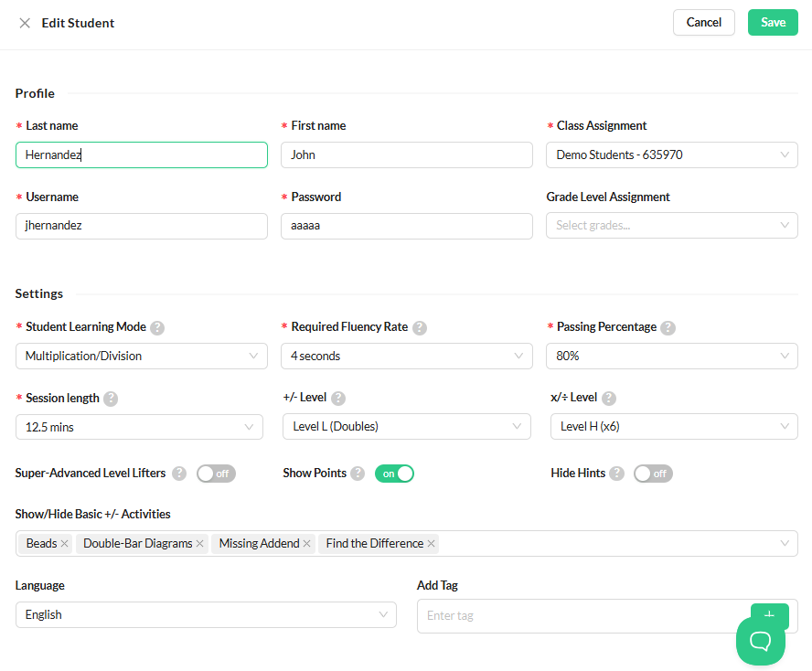812x671 pixels.
Task: Turn off Show Points toggle
Action: 394,474
